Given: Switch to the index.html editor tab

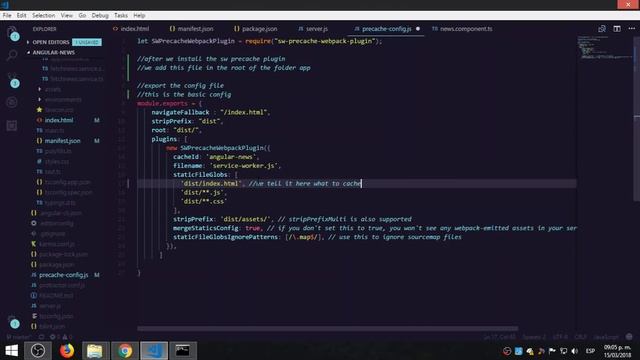Looking at the screenshot, I should (131, 29).
